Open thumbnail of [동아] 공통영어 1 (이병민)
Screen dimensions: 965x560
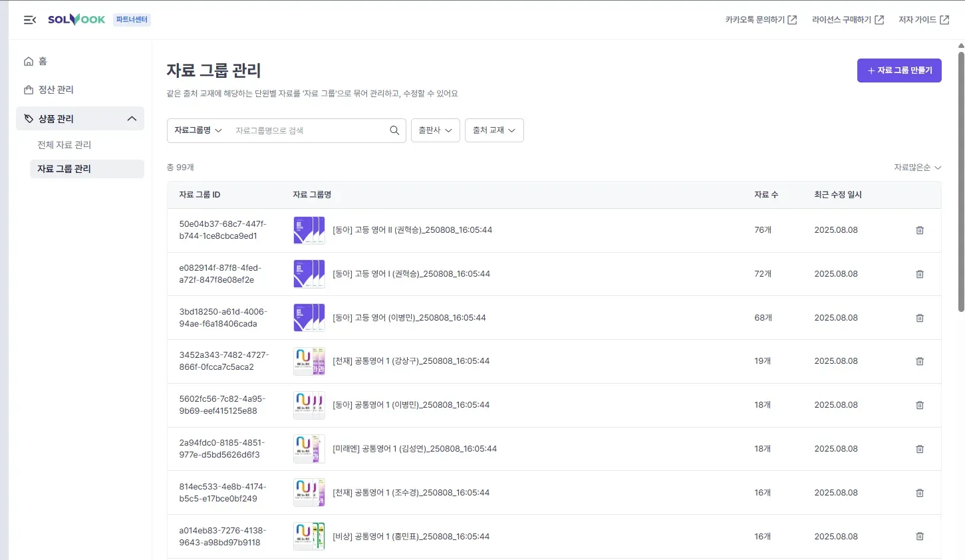tap(309, 405)
